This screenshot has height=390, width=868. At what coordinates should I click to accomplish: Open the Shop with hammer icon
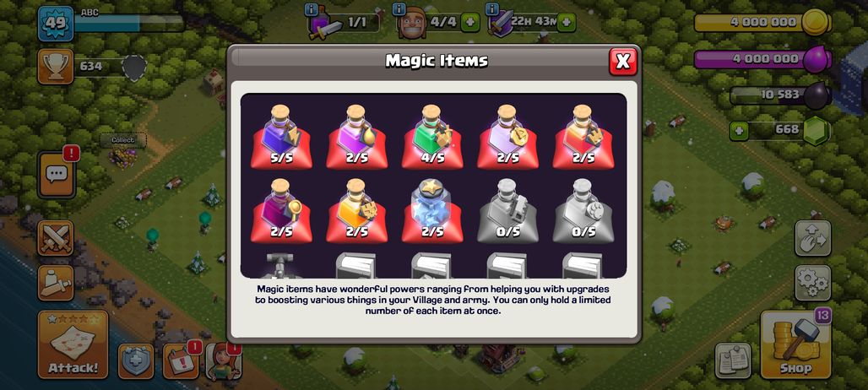tap(795, 344)
